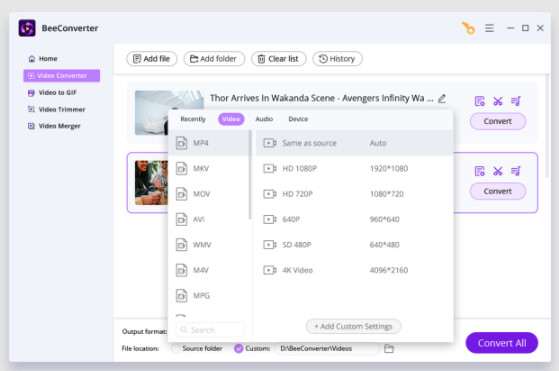Choose 4K Video resolution
The width and height of the screenshot is (559, 371).
[354, 270]
